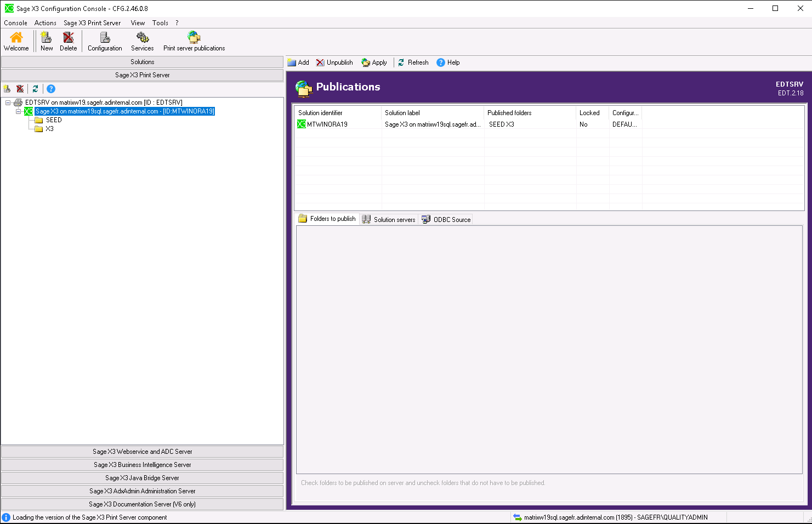
Task: Click the Welcome home icon
Action: pos(16,39)
